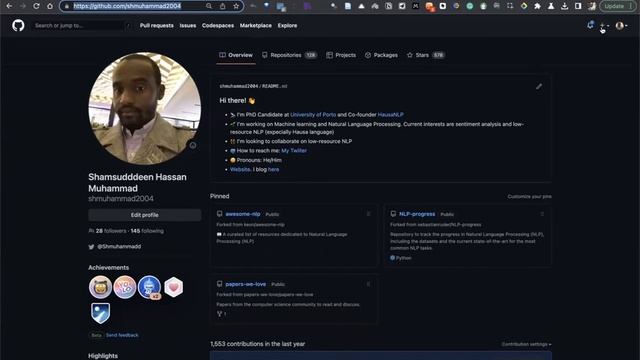Edit the README with the pencil icon
Screen dimensions: 640x360
[539, 87]
